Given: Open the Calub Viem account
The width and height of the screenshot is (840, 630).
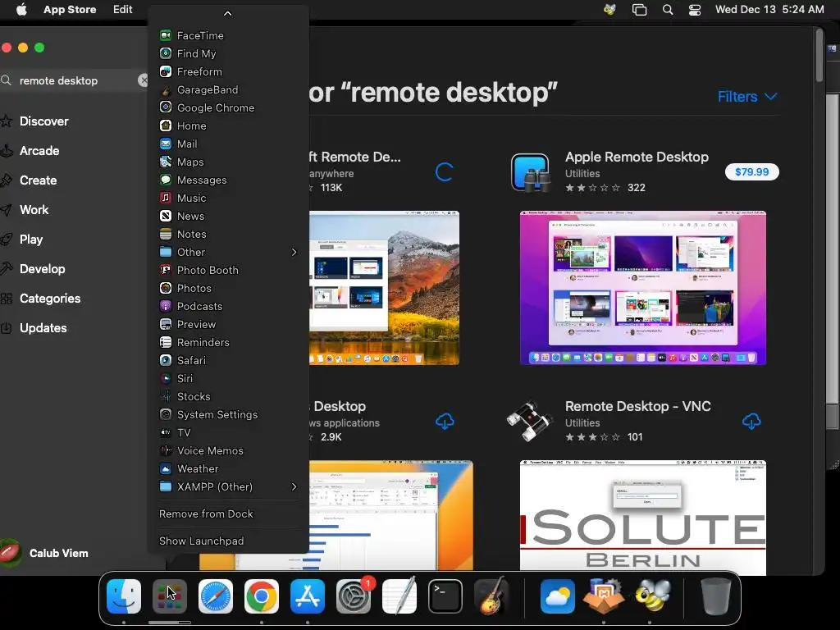Looking at the screenshot, I should point(46,553).
